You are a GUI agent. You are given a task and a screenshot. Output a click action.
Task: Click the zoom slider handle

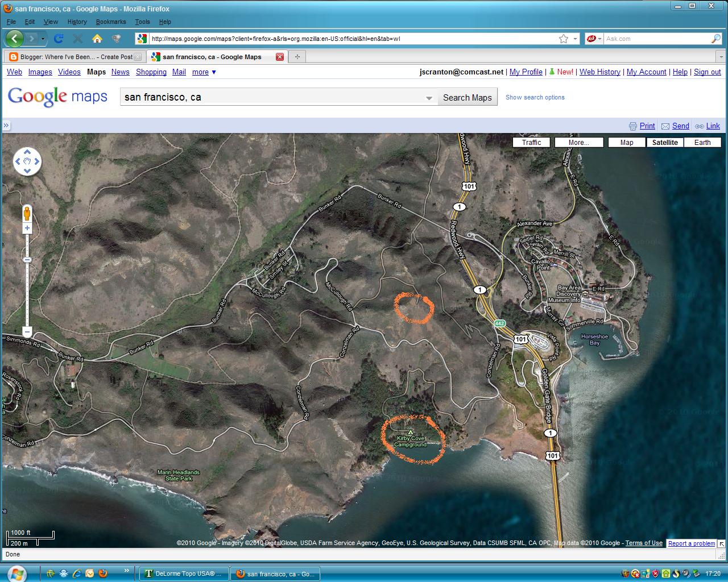[x=27, y=260]
